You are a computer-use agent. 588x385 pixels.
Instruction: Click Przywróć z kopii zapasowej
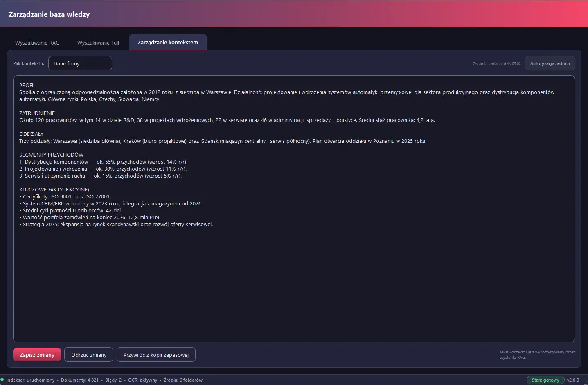[156, 355]
